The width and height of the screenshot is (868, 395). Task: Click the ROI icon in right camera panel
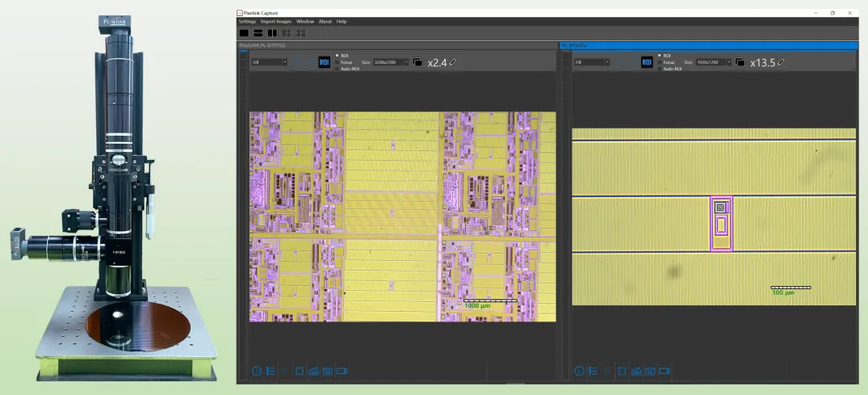(647, 62)
